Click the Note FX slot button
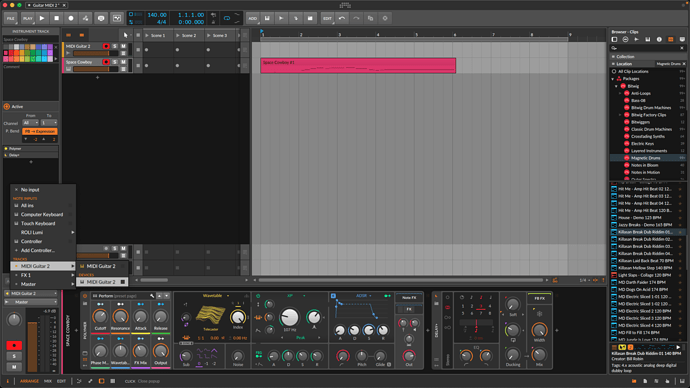This screenshot has height=388, width=690. [409, 298]
